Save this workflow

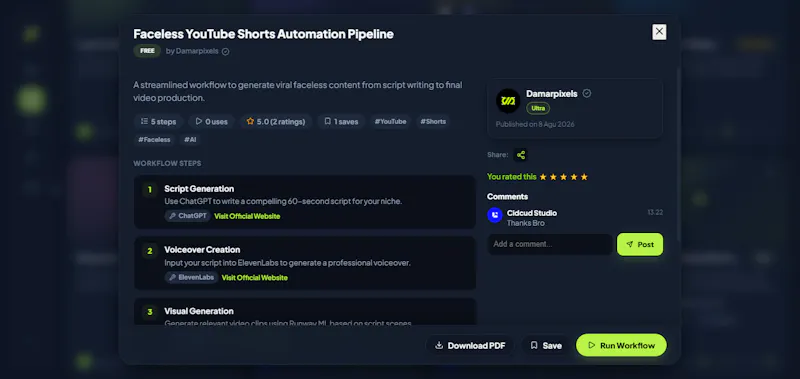(x=545, y=346)
